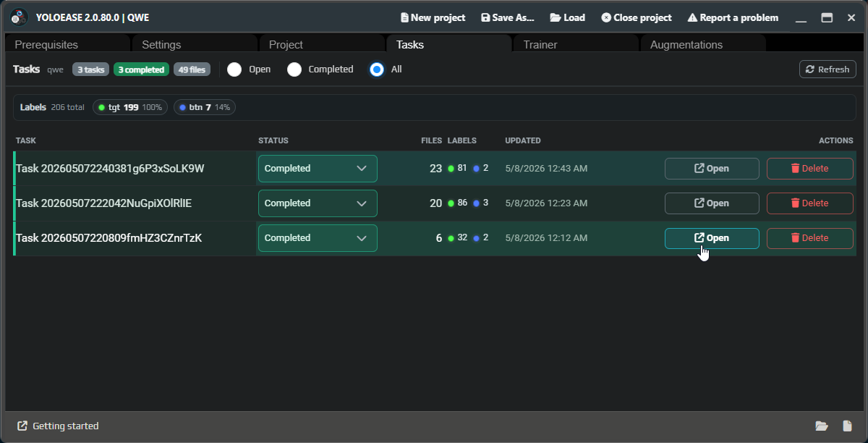Expand status dropdown for task ending CZnrTzK
The image size is (868, 443).
pyautogui.click(x=318, y=238)
